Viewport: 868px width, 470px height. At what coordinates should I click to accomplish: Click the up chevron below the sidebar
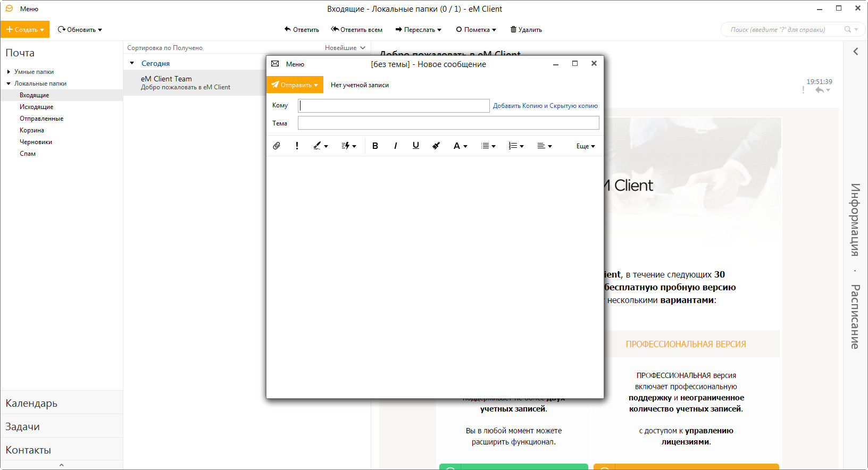point(62,465)
